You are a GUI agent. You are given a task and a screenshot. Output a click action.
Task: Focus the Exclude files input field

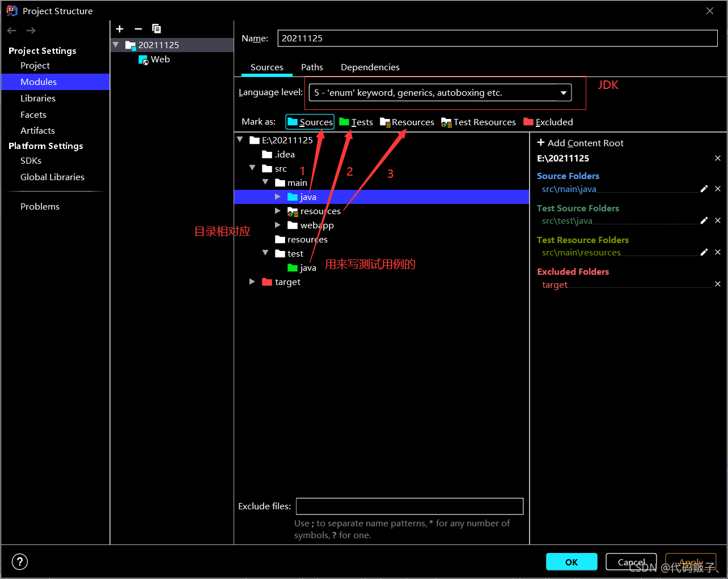point(409,506)
